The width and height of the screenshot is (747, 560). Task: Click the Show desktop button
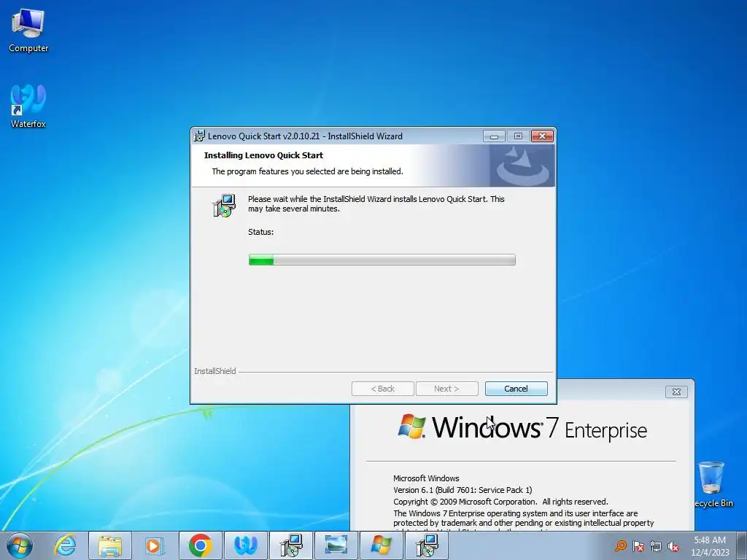tap(742, 545)
